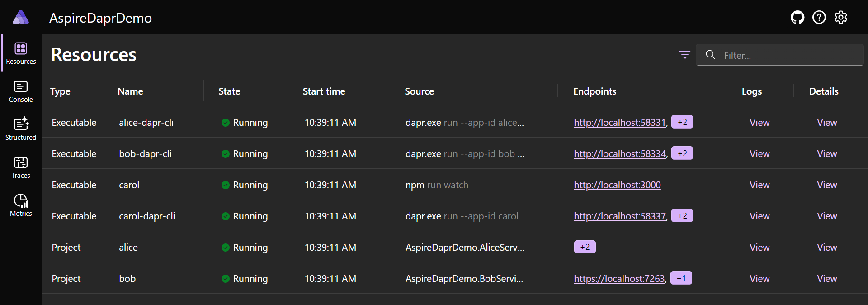This screenshot has width=868, height=305.
Task: View details for carol-dapr-cli
Action: [827, 216]
